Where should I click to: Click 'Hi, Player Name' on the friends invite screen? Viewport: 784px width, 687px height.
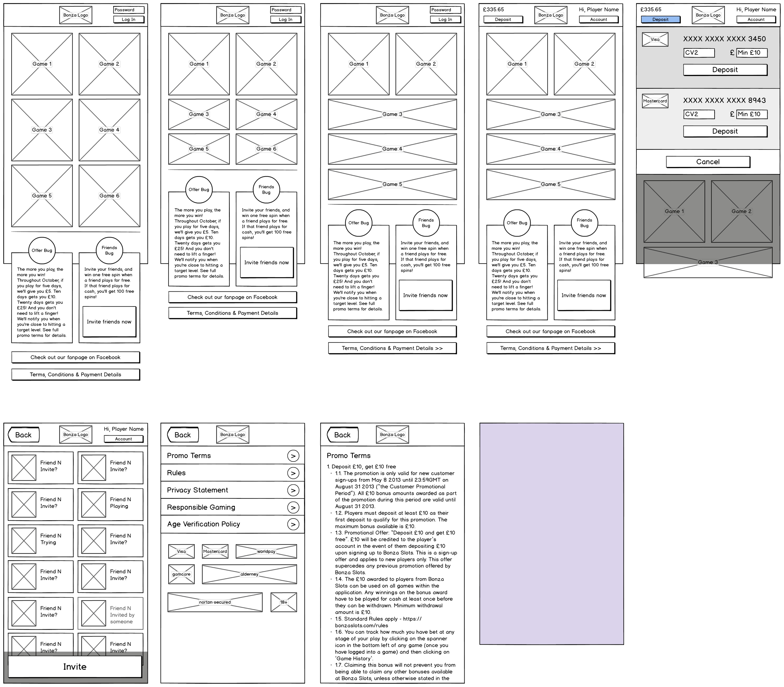tap(124, 429)
